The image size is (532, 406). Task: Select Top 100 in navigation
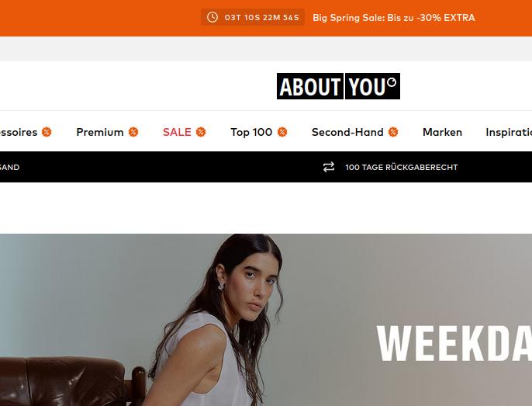coord(251,132)
